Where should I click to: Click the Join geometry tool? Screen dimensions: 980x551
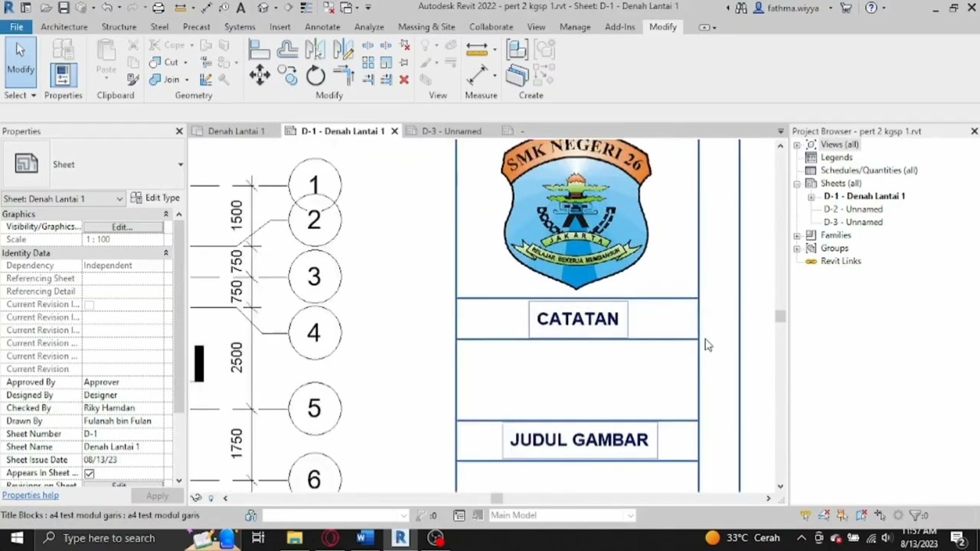(165, 80)
